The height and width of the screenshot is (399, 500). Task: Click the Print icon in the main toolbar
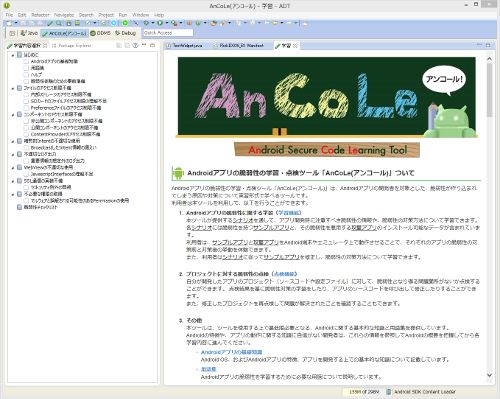(40, 23)
